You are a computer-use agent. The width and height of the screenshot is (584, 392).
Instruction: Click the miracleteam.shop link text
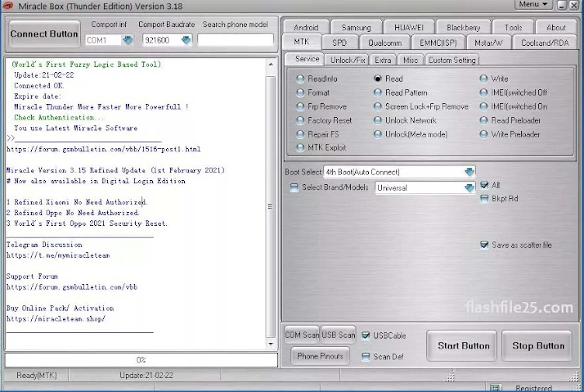pos(56,319)
